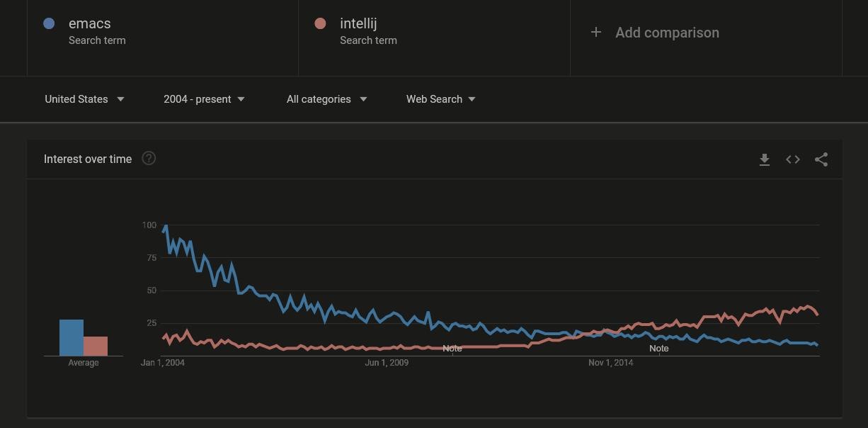The height and width of the screenshot is (428, 868).
Task: Click the Nov 1, 2014 axis label
Action: tap(610, 363)
